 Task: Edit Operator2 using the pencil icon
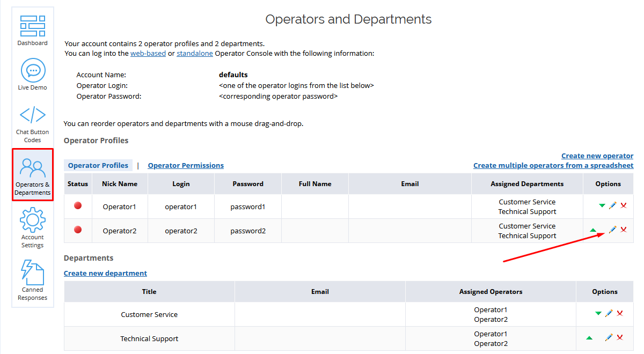pyautogui.click(x=612, y=230)
